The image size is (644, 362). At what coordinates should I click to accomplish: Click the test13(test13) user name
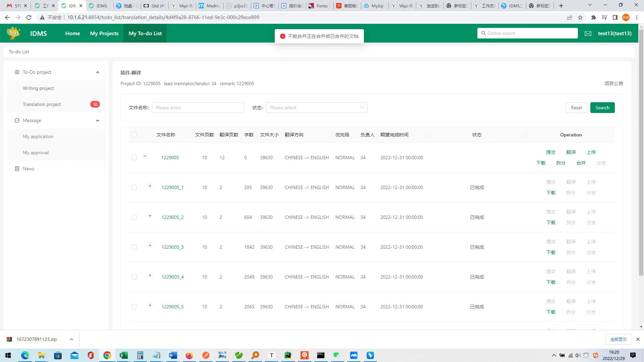[x=614, y=33]
